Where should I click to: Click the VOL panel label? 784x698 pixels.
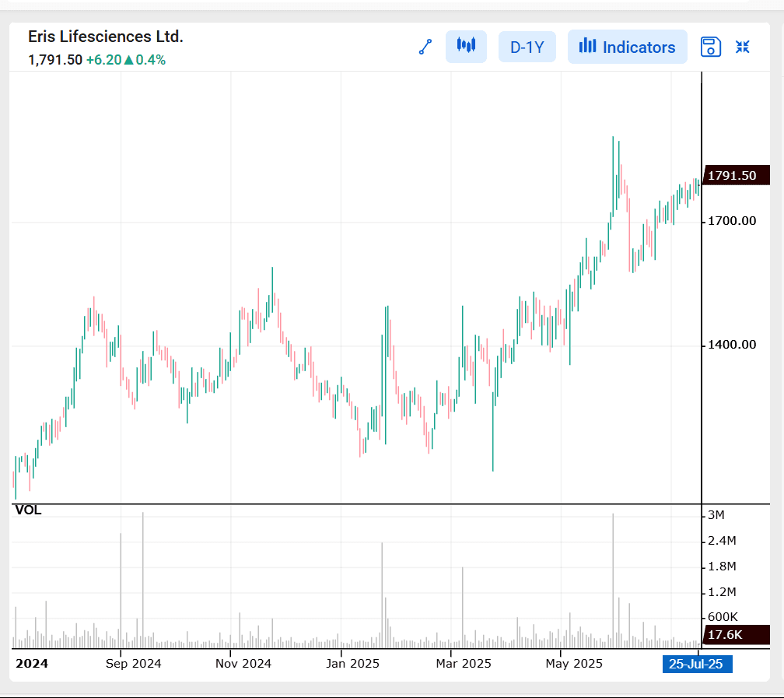[29, 510]
